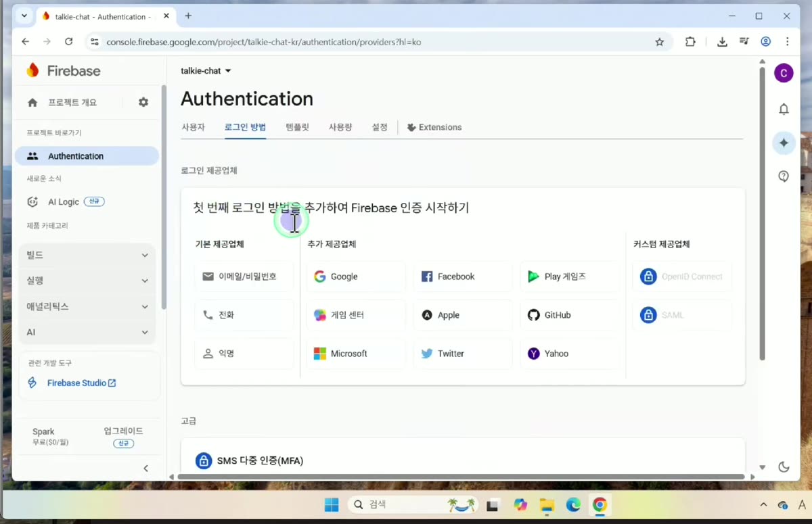Viewport: 812px width, 524px height.
Task: Choose 익명 anonymous provider
Action: pos(244,354)
